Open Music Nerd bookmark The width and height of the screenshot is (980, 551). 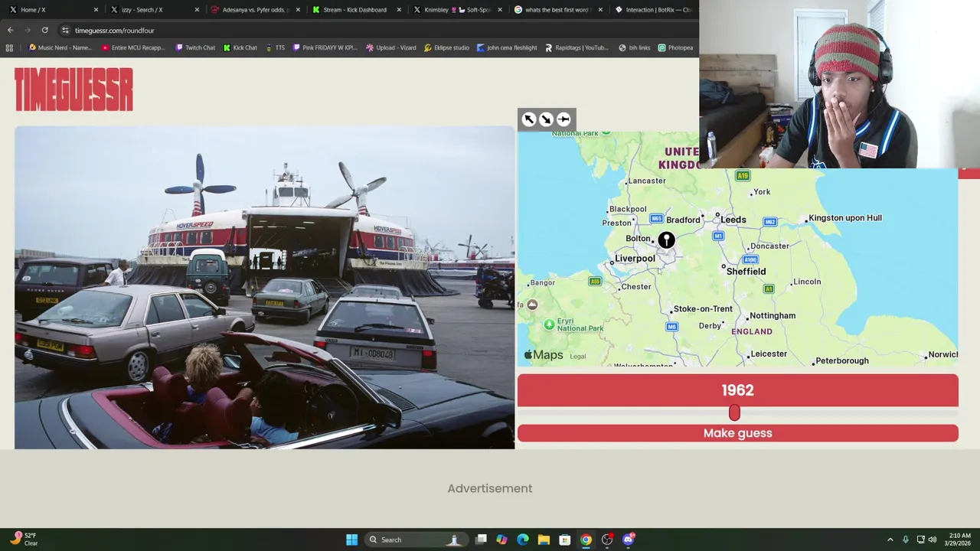pos(59,47)
